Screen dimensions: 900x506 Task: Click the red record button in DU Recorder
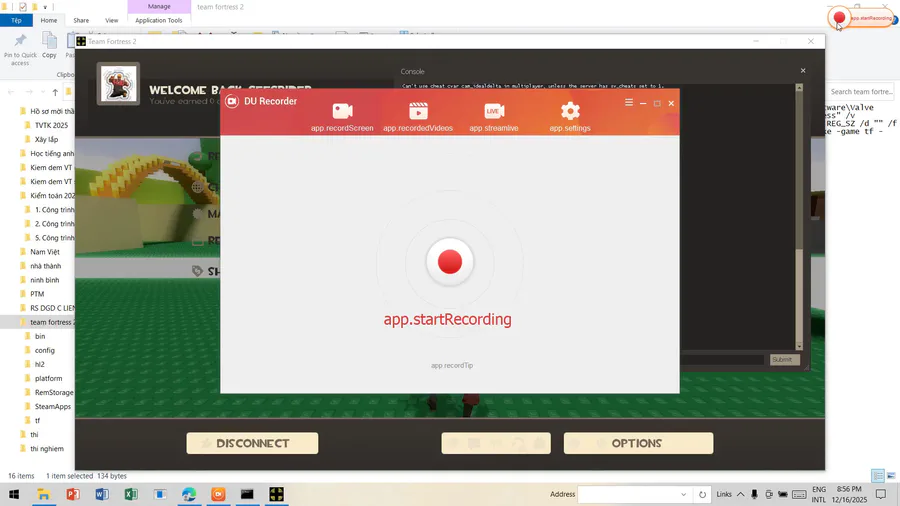click(x=449, y=262)
